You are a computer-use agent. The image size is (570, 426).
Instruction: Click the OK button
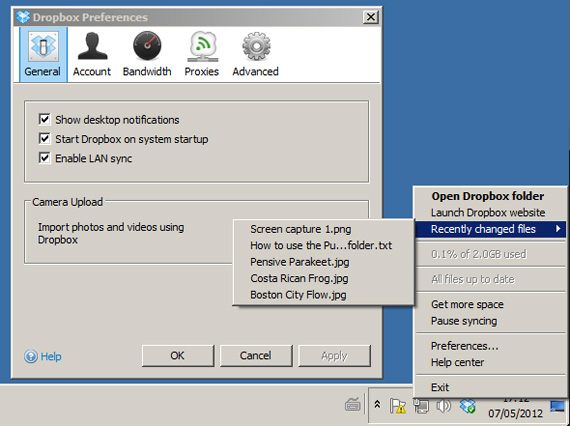click(x=178, y=355)
